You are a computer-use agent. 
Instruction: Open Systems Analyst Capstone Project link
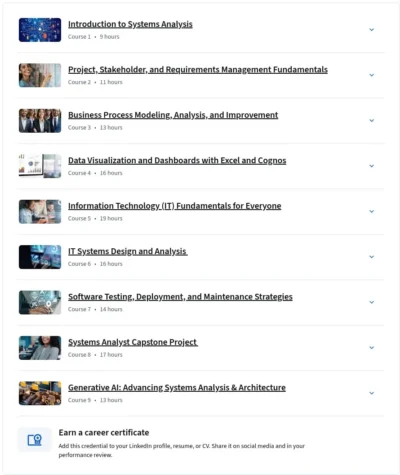pos(133,342)
